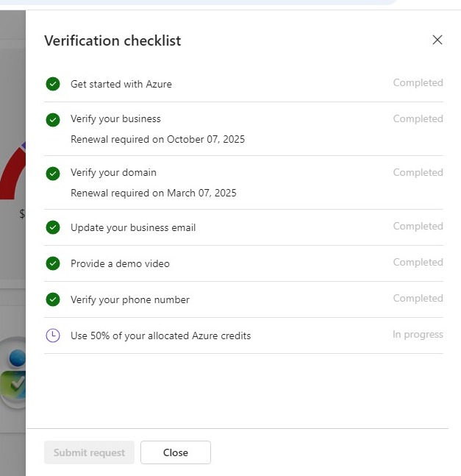The width and height of the screenshot is (461, 476).
Task: Click the Close button at the bottom
Action: pos(176,452)
